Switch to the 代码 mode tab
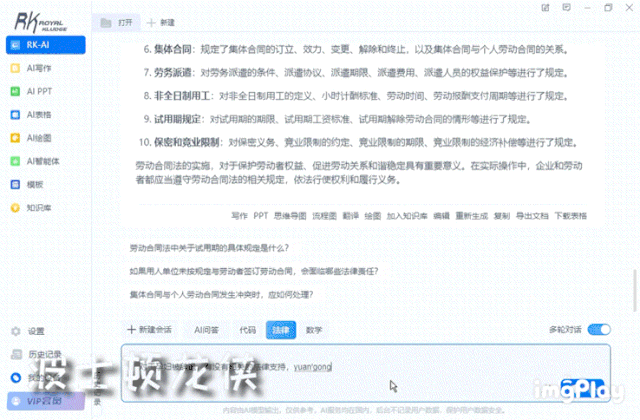The width and height of the screenshot is (640, 420). [247, 330]
